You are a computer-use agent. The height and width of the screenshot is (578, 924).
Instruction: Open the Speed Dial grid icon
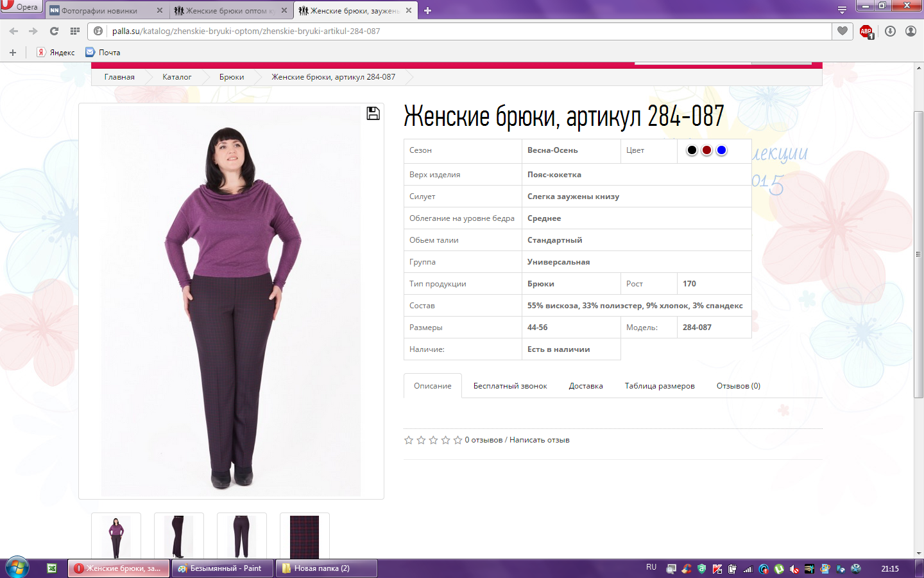click(75, 31)
